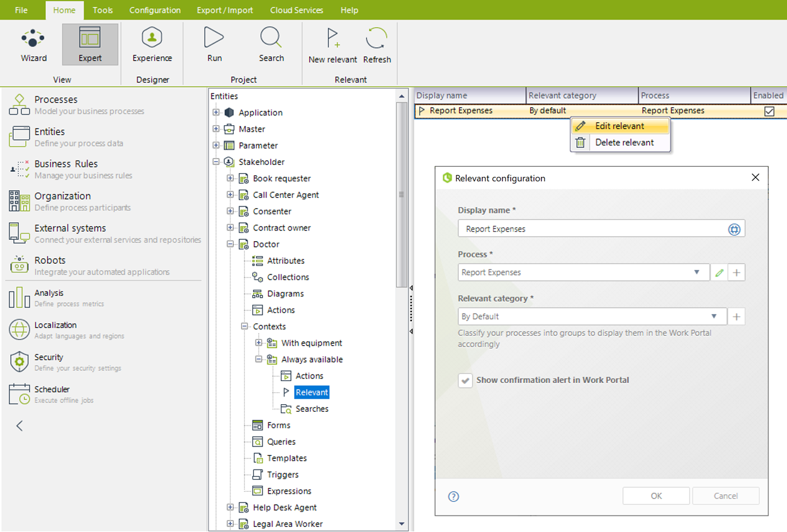This screenshot has width=787, height=532.
Task: Open the File menu
Action: tap(21, 10)
